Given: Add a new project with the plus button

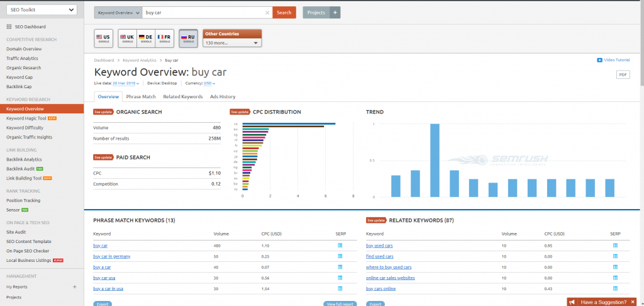Looking at the screenshot, I should [x=335, y=13].
